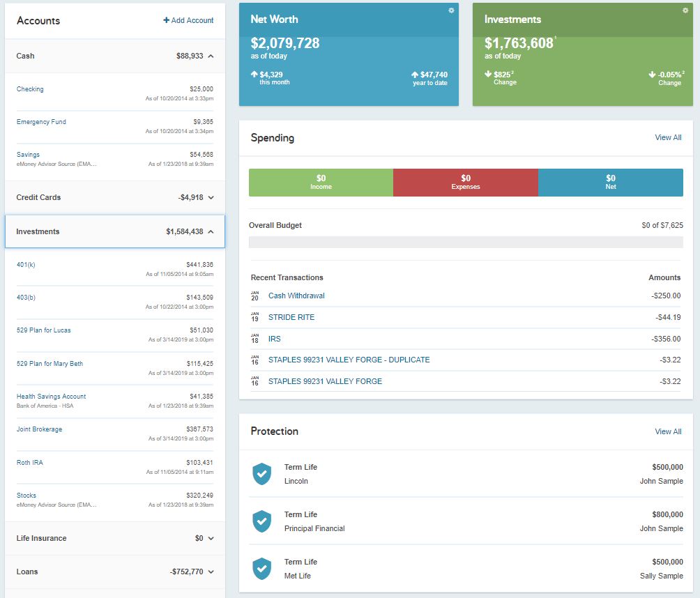View All Protection policies
The width and height of the screenshot is (700, 598).
pos(667,431)
